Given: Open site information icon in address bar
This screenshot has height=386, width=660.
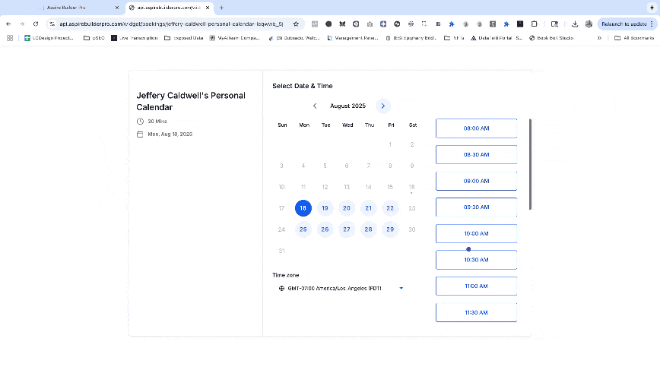Looking at the screenshot, I should point(52,24).
